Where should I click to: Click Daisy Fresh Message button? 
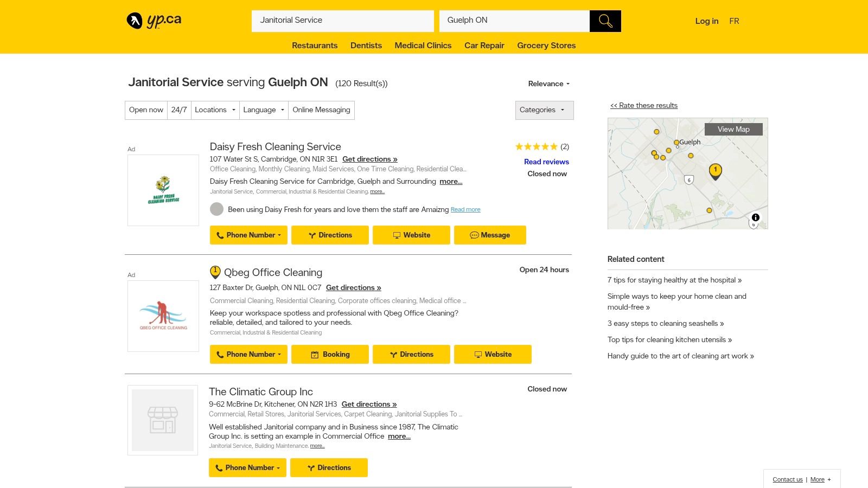pyautogui.click(x=490, y=235)
